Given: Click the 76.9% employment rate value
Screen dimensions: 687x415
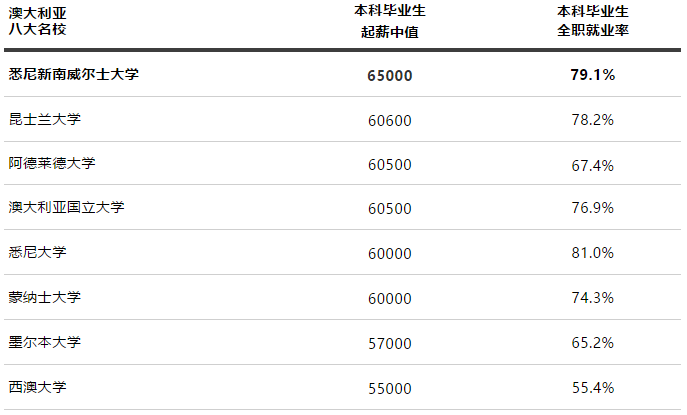Looking at the screenshot, I should pos(592,209).
